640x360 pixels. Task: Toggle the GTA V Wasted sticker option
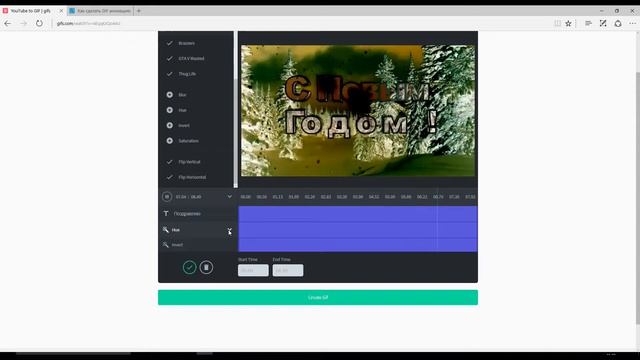169,58
